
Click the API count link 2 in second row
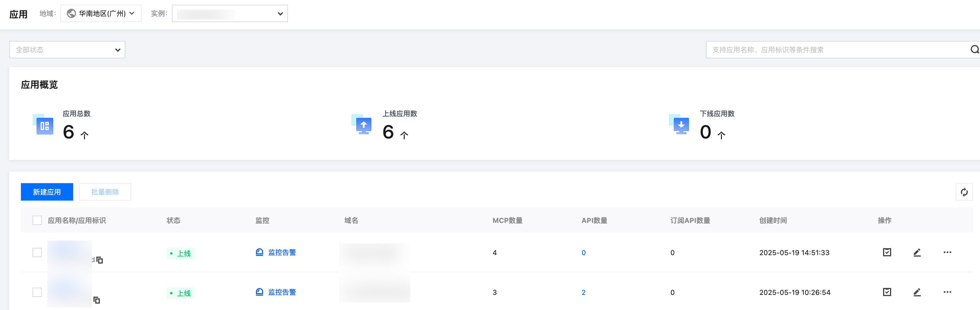pos(583,293)
